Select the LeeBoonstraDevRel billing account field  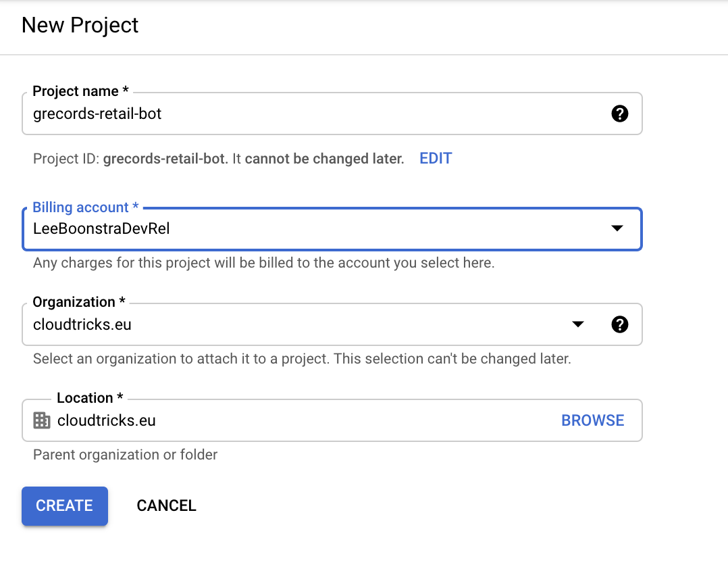(270, 229)
